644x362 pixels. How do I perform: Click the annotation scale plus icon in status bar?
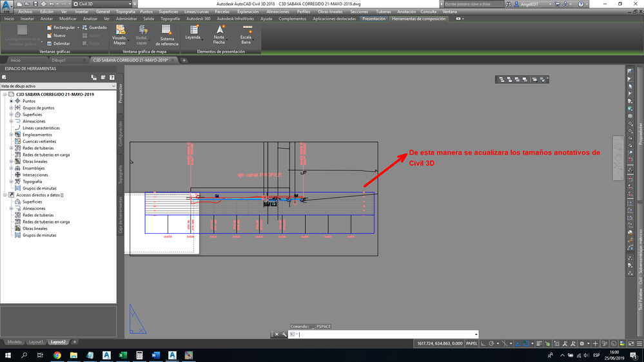point(595,343)
